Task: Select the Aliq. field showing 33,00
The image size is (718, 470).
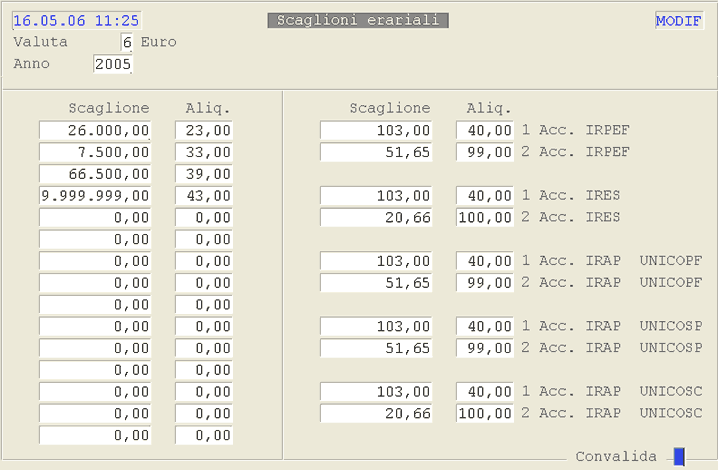Action: point(204,152)
